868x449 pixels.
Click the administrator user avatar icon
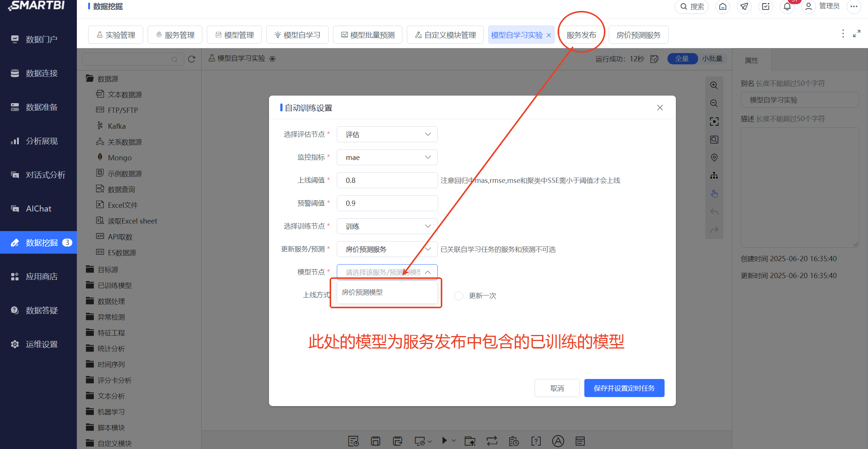pyautogui.click(x=808, y=6)
